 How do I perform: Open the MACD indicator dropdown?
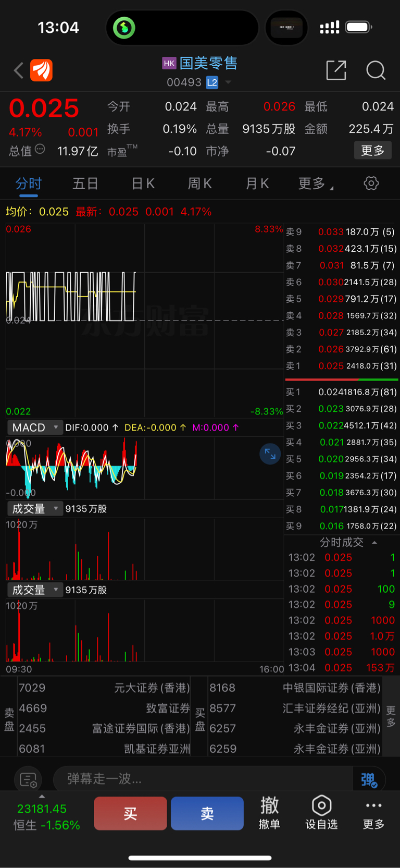35,427
